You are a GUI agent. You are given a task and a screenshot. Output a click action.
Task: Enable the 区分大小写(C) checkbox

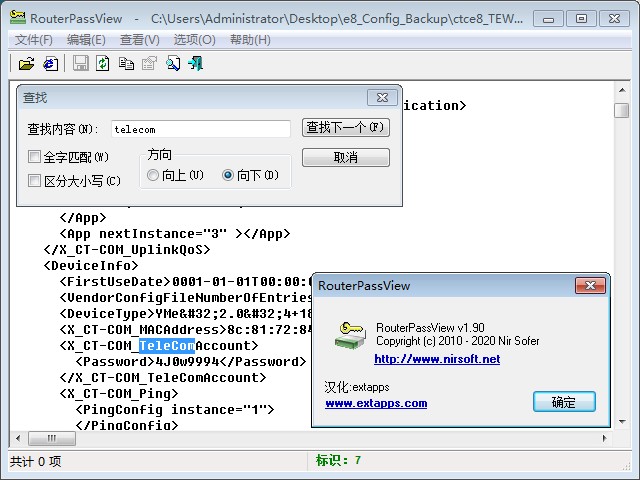tap(34, 180)
